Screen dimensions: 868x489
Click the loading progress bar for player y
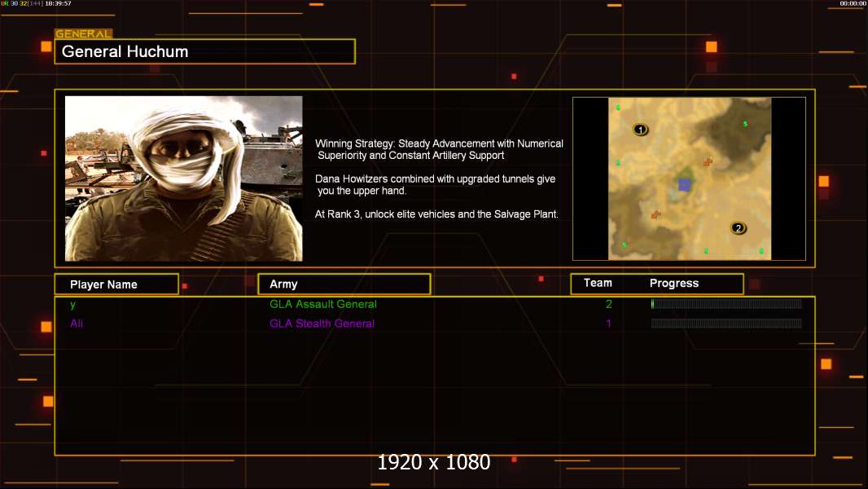(726, 303)
